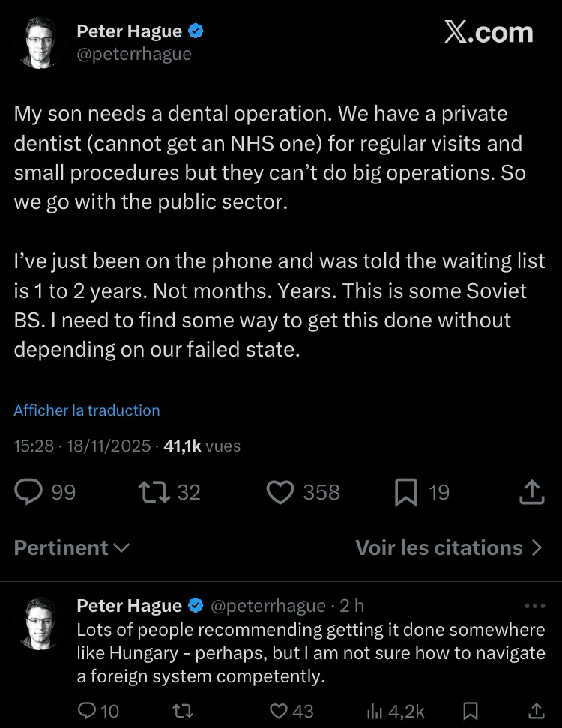Viewport: 562px width, 728px height.
Task: Reply to the main post via comment icon
Action: 30,491
